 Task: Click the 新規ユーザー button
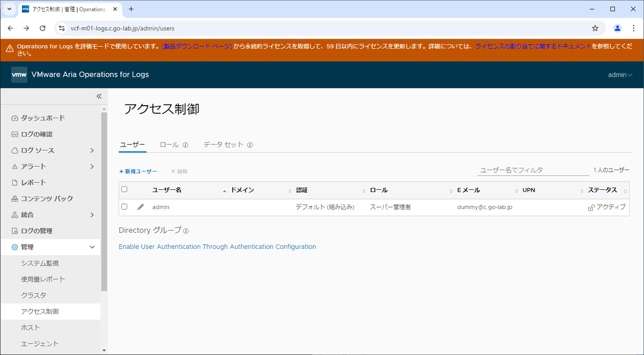138,171
